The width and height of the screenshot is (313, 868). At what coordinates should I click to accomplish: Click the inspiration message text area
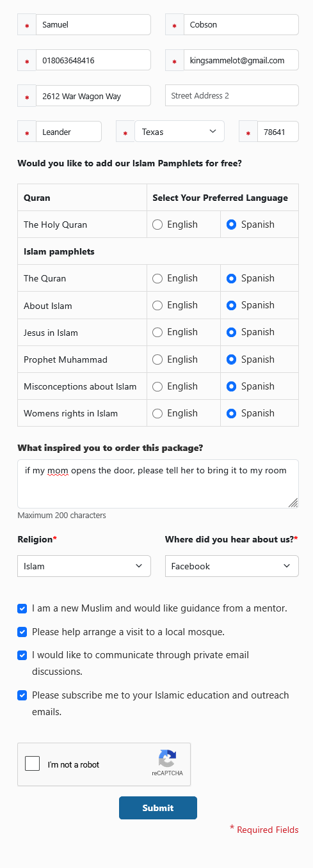158,484
